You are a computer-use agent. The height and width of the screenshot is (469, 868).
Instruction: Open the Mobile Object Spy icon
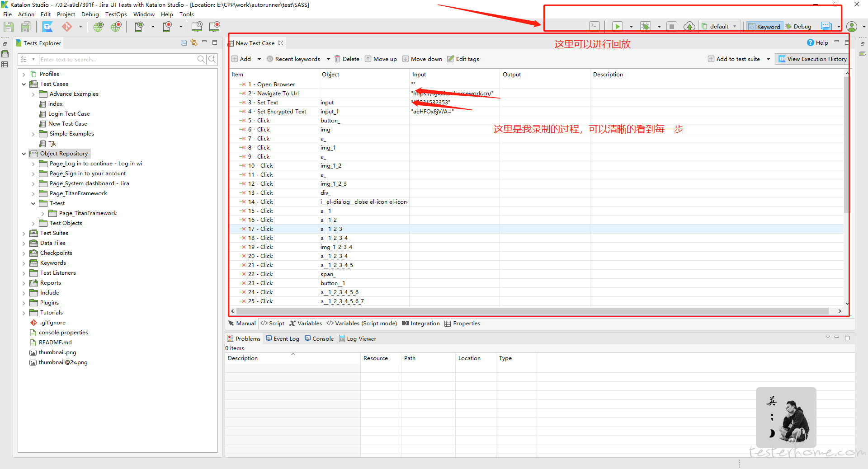[139, 27]
